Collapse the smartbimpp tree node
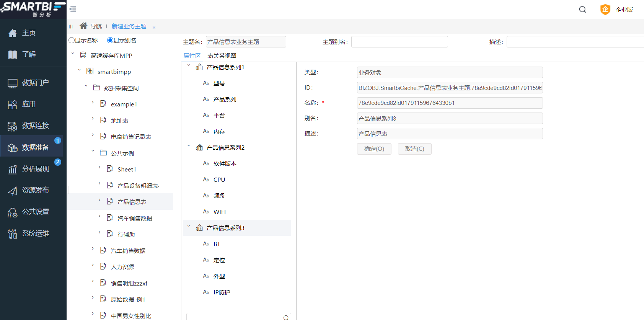The height and width of the screenshot is (320, 644). pyautogui.click(x=80, y=70)
